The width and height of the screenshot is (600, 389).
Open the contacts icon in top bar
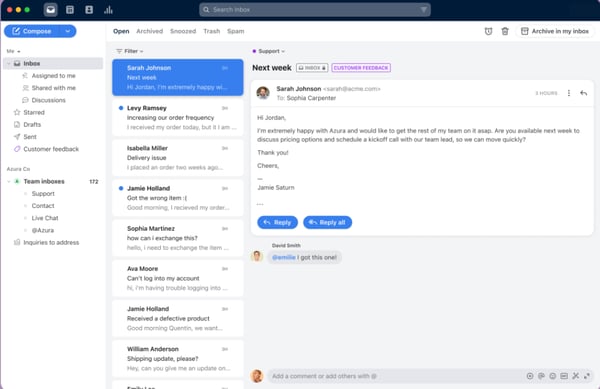[89, 10]
